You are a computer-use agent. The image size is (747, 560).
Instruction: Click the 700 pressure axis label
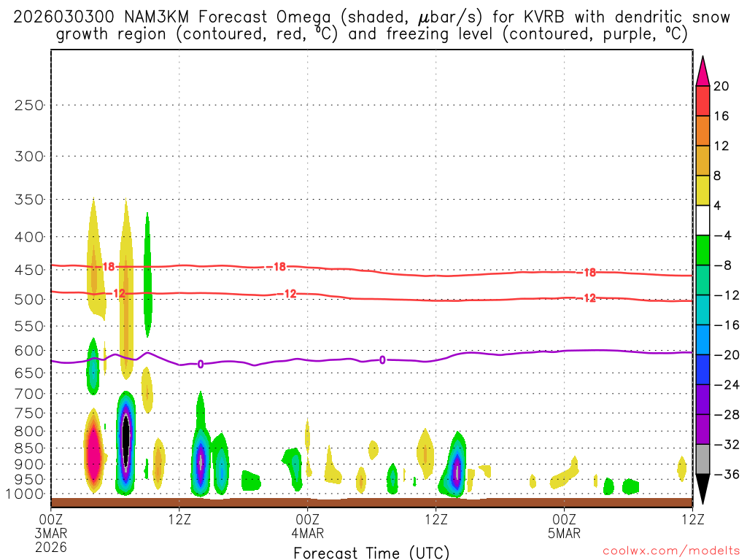tap(29, 394)
